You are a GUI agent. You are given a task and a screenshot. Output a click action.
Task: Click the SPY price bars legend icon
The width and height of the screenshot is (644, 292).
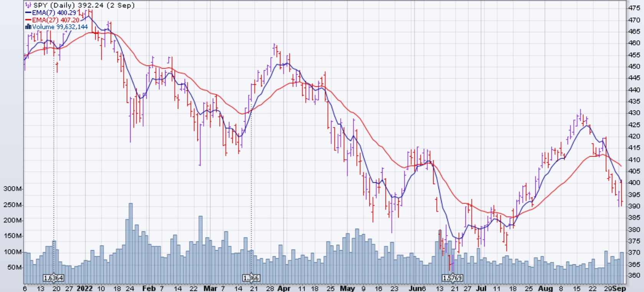click(28, 5)
